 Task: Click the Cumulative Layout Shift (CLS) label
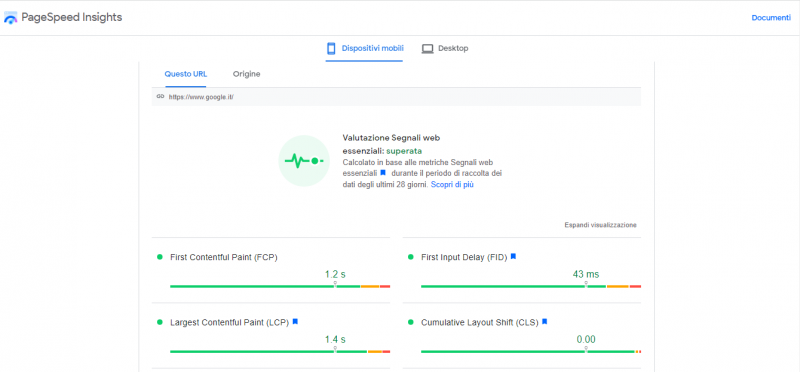tap(480, 323)
